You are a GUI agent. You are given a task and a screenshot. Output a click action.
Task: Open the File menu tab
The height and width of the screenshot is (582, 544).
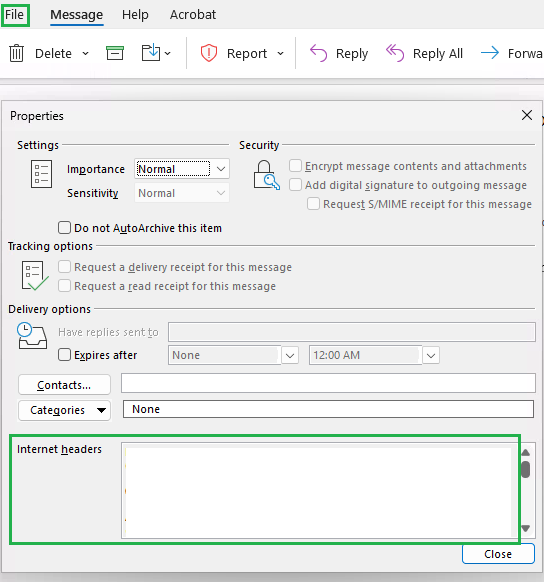tap(14, 15)
